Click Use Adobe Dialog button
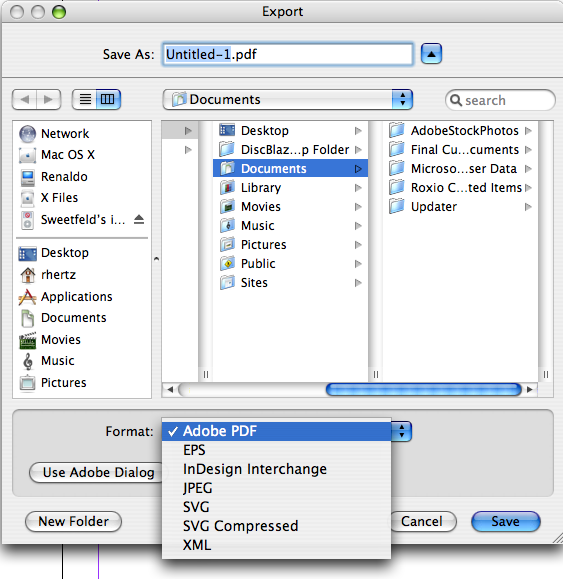Image resolution: width=563 pixels, height=579 pixels. [96, 472]
